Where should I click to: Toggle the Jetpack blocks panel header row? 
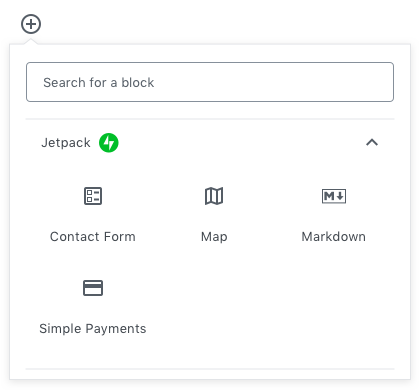tap(210, 143)
